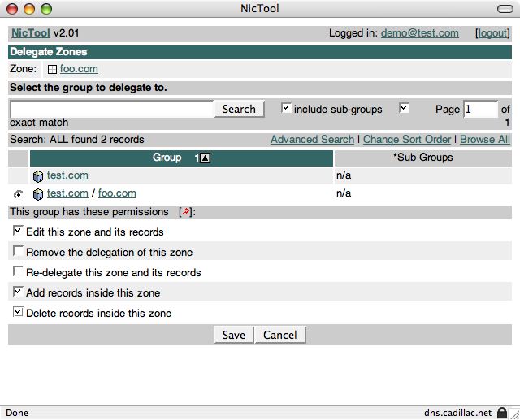Click the red permissions help icon
The height and width of the screenshot is (420, 520).
pyautogui.click(x=186, y=212)
